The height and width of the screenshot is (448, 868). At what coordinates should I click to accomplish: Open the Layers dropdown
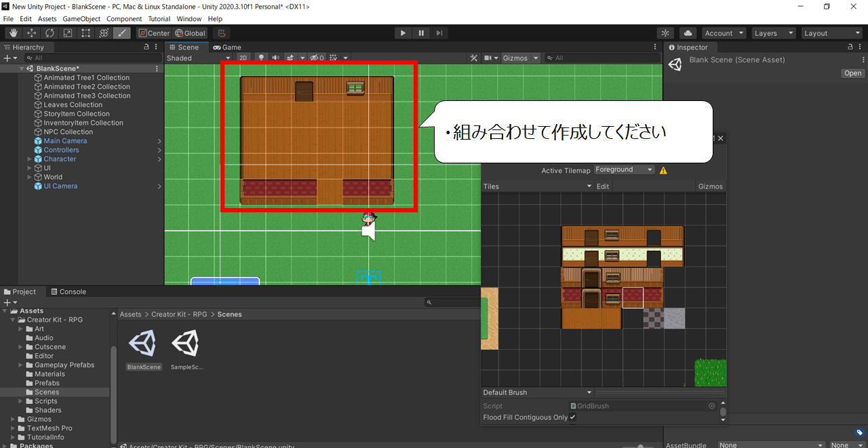click(772, 33)
